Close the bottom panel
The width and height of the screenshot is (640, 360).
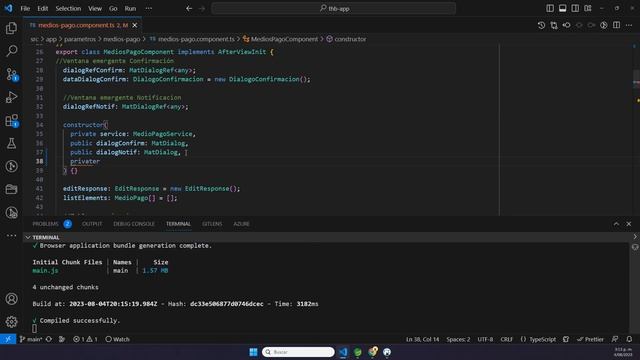pyautogui.click(x=629, y=224)
